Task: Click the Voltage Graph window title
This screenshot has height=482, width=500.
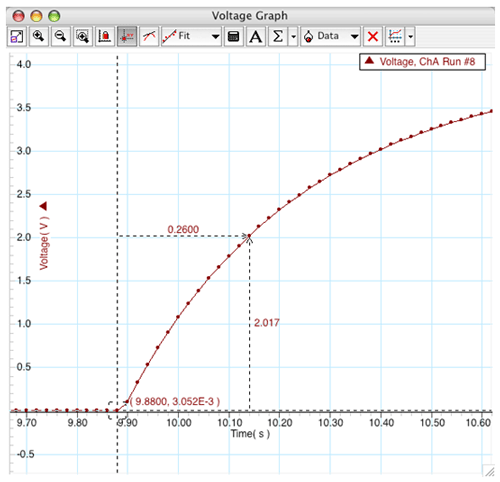Action: [x=250, y=16]
